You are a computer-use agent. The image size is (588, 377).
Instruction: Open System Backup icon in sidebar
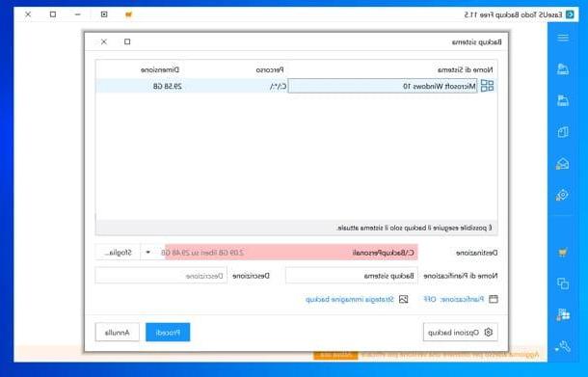[563, 100]
